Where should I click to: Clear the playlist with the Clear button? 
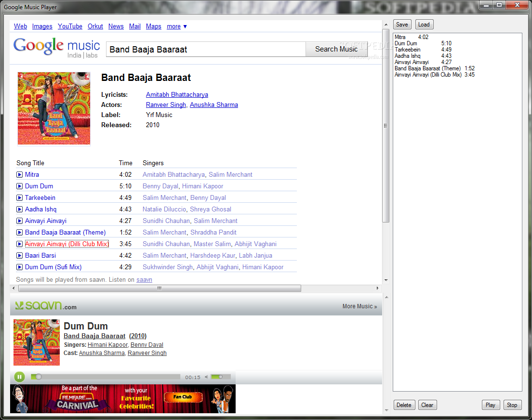click(x=427, y=405)
